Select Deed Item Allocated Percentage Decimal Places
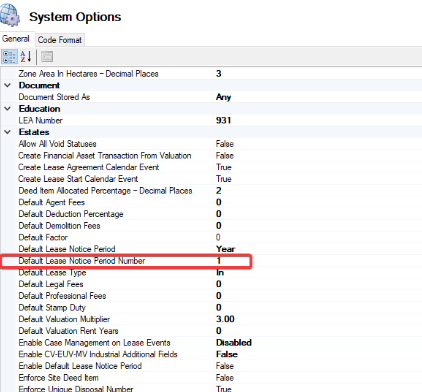The height and width of the screenshot is (392, 422). pos(105,191)
